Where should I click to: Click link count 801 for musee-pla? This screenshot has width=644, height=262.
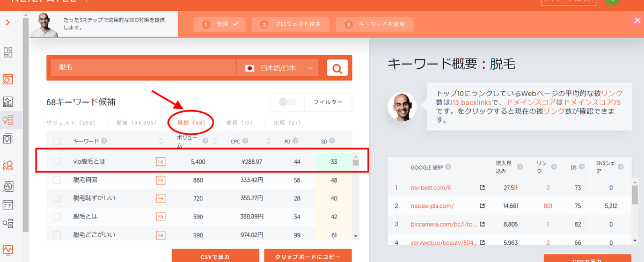pos(548,206)
